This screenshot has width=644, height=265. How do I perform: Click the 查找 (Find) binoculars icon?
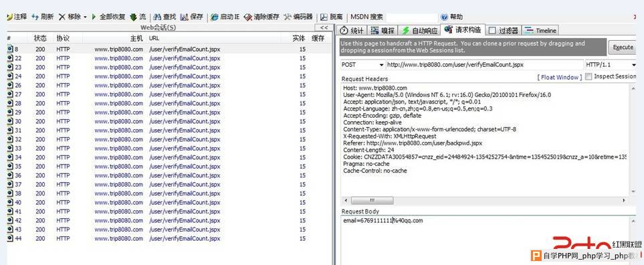[x=157, y=17]
